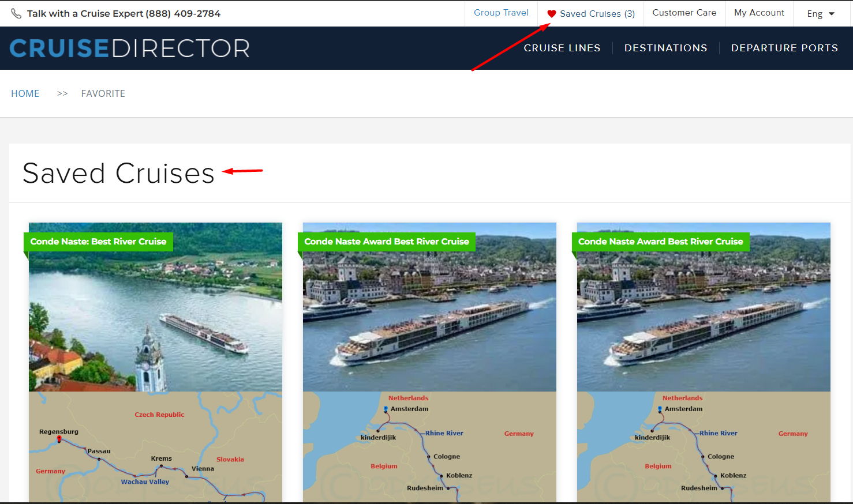Viewport: 853px width, 504px height.
Task: Open the Cruise Lines menu
Action: pos(562,48)
